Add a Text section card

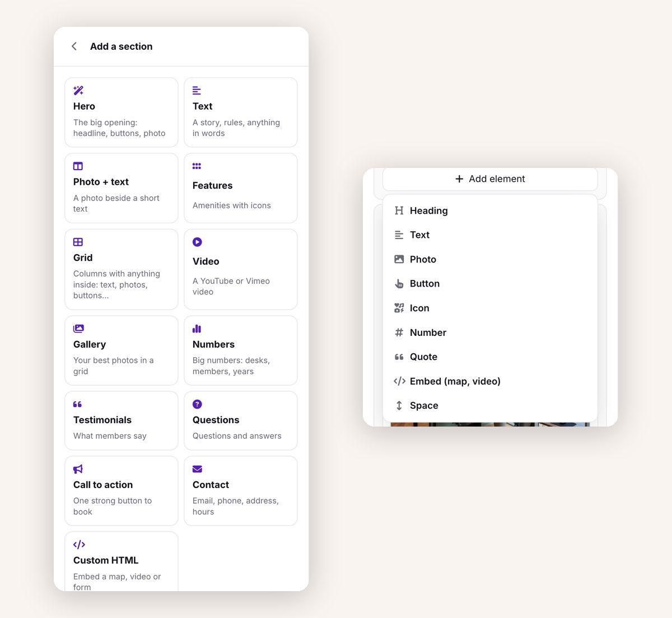click(241, 112)
